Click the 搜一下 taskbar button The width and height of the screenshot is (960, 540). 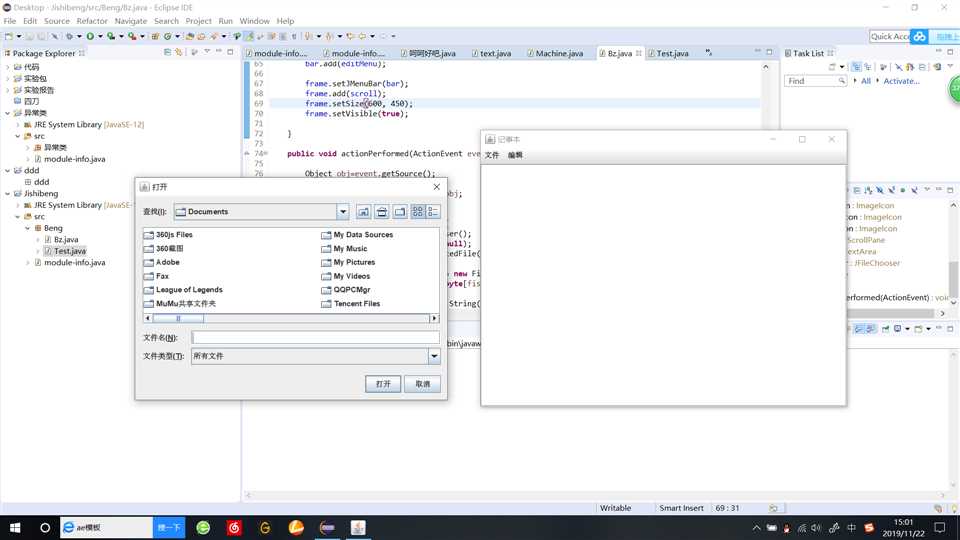(169, 527)
